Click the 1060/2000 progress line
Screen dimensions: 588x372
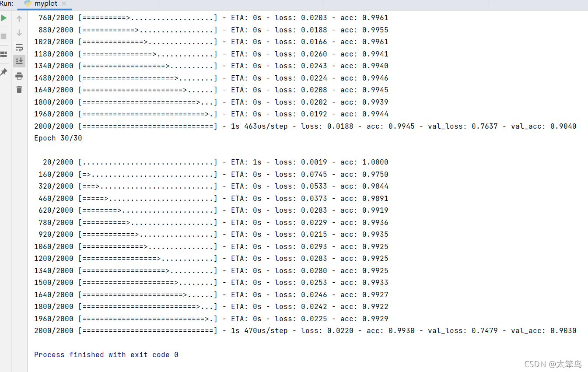[211, 246]
